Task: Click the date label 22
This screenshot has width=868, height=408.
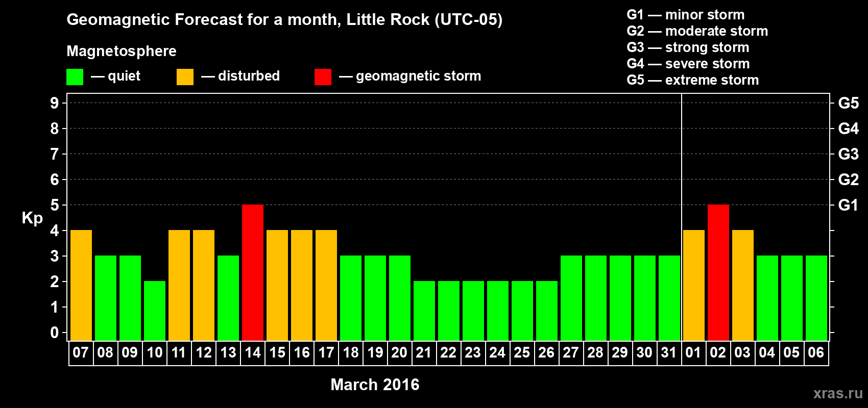Action: click(x=448, y=352)
